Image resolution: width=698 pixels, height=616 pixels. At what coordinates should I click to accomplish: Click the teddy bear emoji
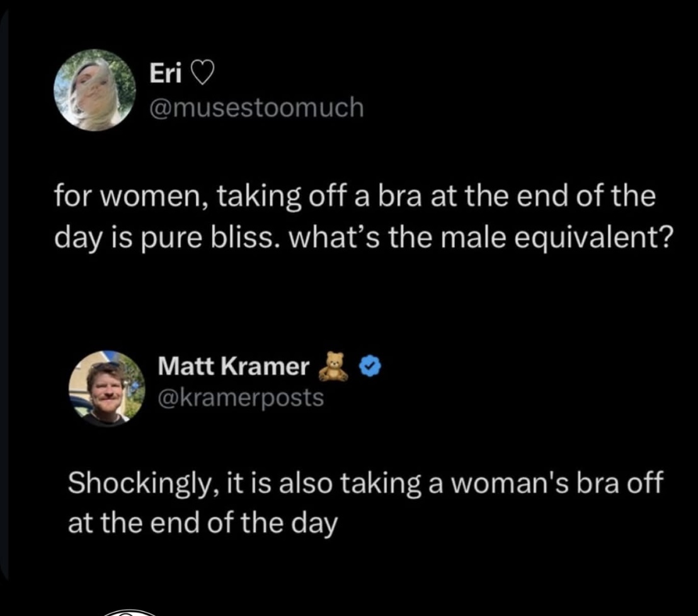click(x=333, y=367)
